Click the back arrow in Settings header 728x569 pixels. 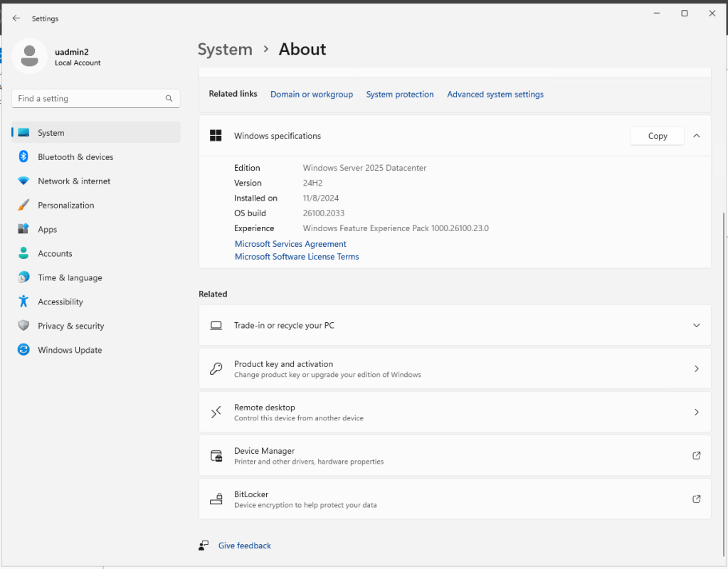tap(16, 18)
